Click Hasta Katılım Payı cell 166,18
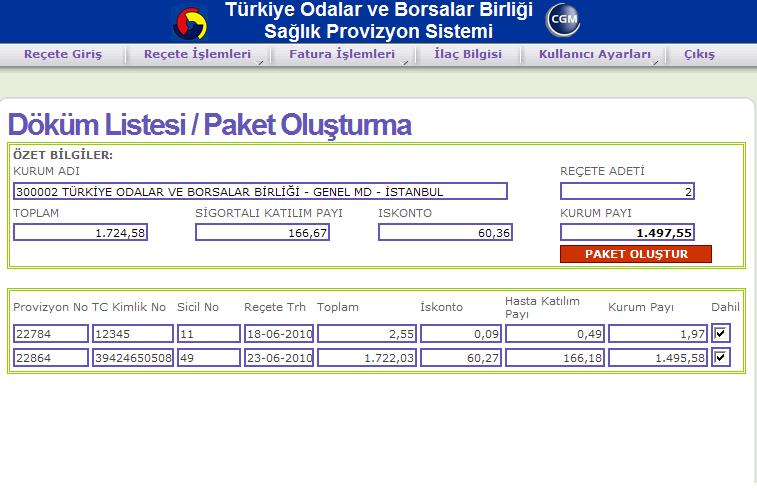Screen dimensions: 757x499 (x=555, y=358)
